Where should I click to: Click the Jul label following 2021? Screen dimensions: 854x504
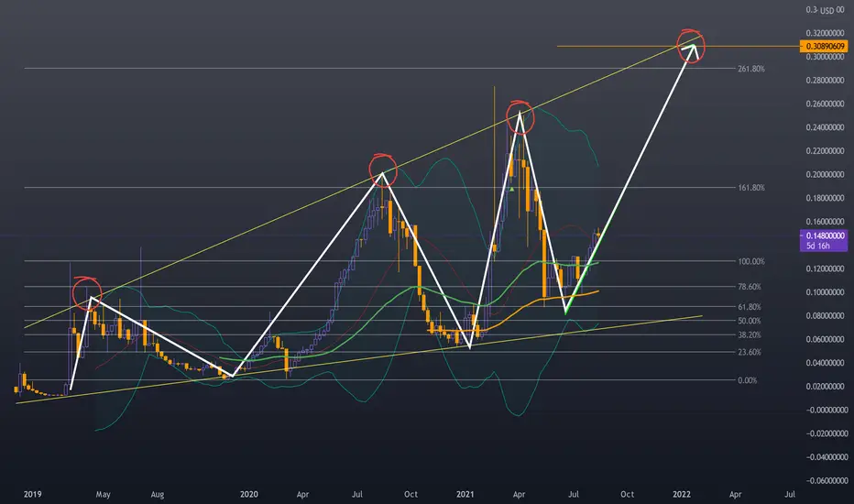coord(574,494)
